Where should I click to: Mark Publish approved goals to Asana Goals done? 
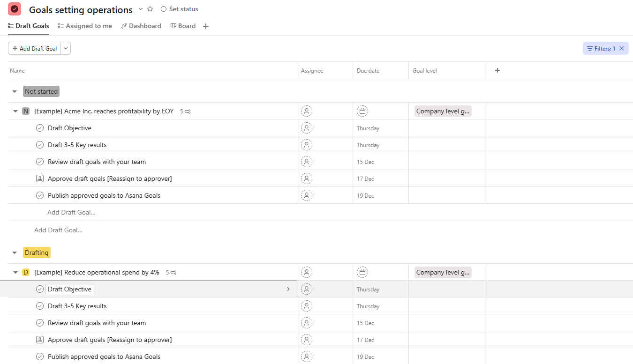[40, 195]
